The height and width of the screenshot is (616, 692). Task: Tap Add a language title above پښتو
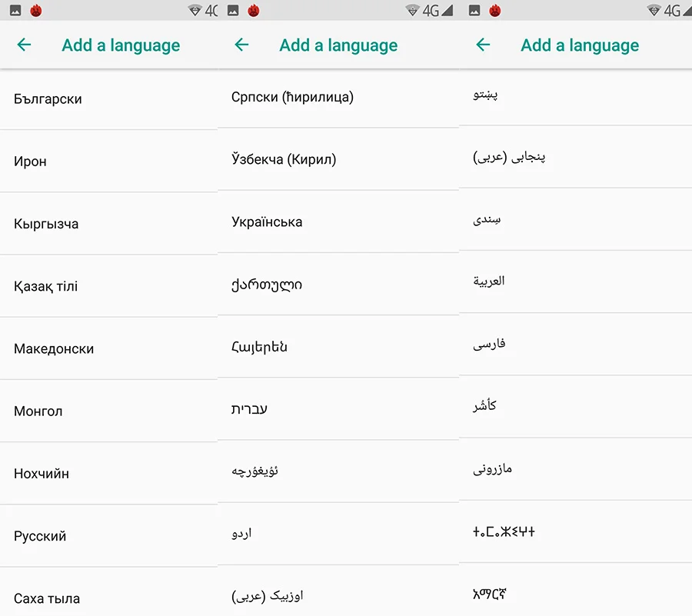click(x=580, y=45)
